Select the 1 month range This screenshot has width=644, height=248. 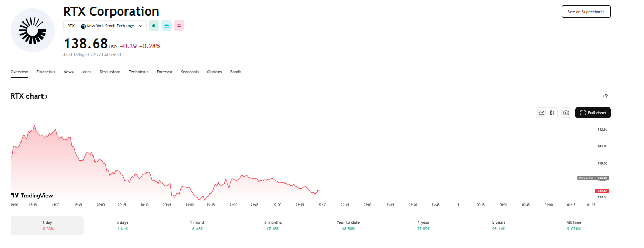coord(198,225)
